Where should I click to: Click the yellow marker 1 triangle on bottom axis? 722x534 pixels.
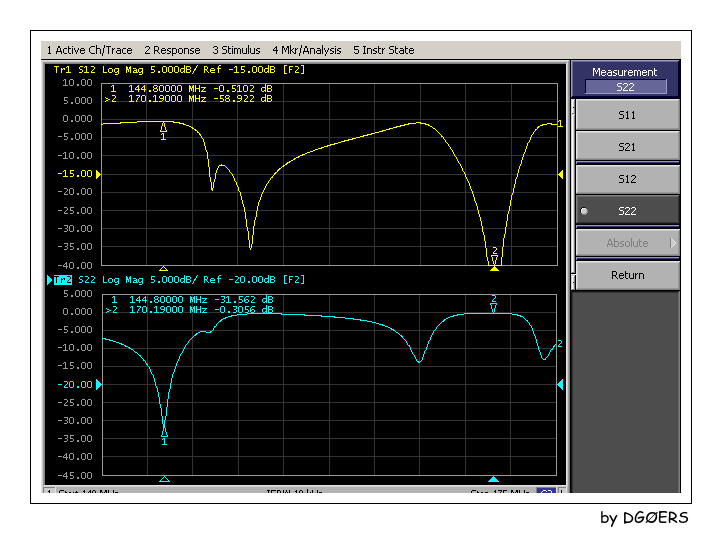coord(163,268)
